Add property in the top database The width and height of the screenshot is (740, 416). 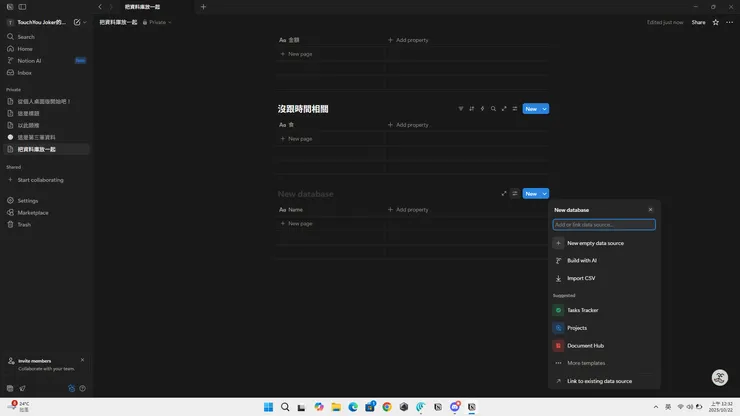(x=408, y=40)
